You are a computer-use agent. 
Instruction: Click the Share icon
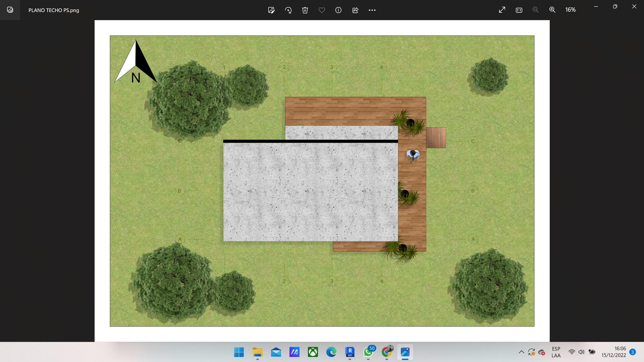tap(355, 10)
